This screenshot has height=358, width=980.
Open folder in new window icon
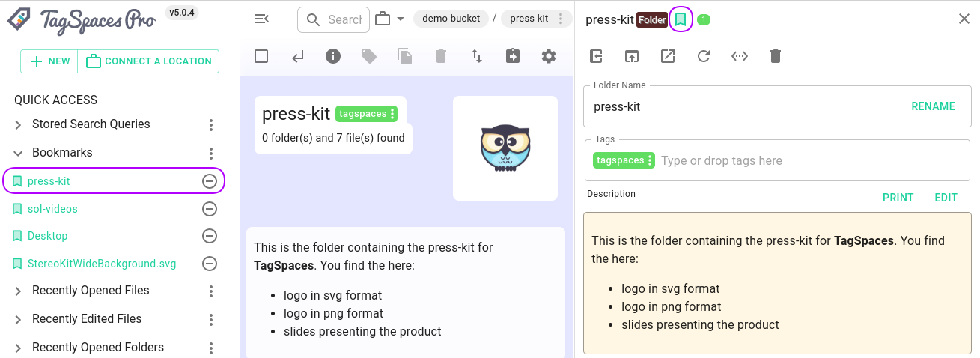[x=668, y=56]
